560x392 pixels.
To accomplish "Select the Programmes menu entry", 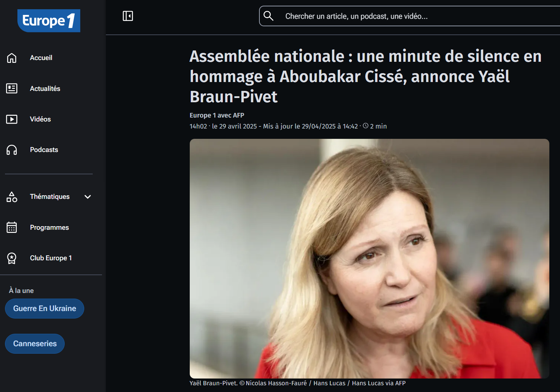I will 49,227.
